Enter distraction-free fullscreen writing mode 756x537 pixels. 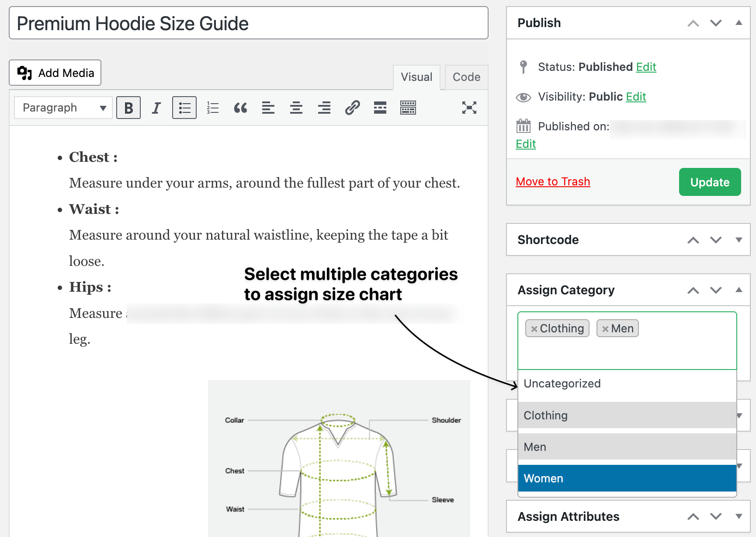(x=469, y=108)
